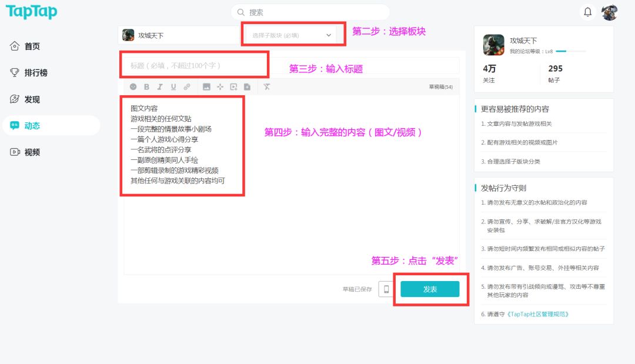The image size is (635, 364).
Task: Open the notifications bell
Action: pos(587,12)
